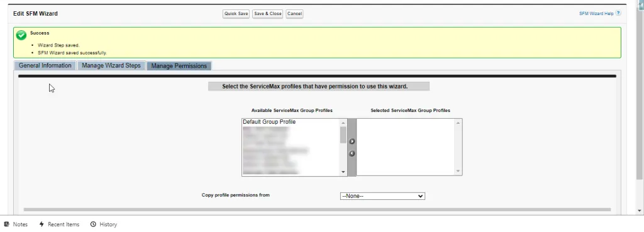Open the SFM Wizard Help link
Screen dimensions: 644x232
pos(596,14)
